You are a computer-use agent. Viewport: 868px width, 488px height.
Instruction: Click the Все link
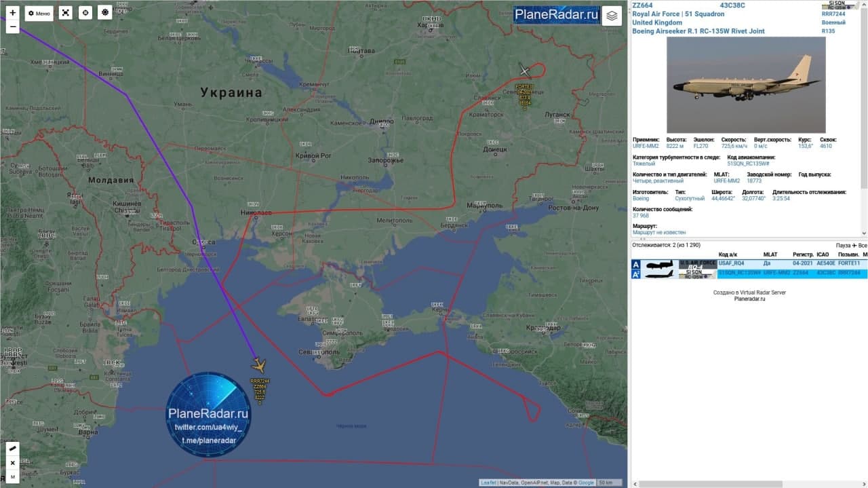[x=862, y=245]
